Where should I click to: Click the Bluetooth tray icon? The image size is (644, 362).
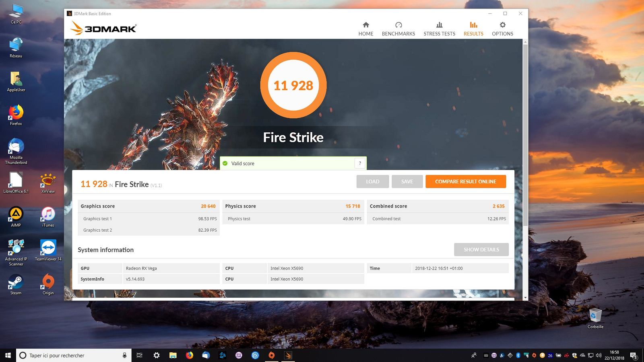pos(518,355)
